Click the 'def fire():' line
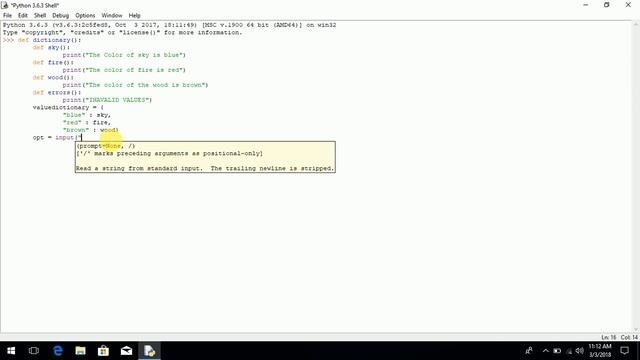This screenshot has height=360, width=640. click(53, 62)
